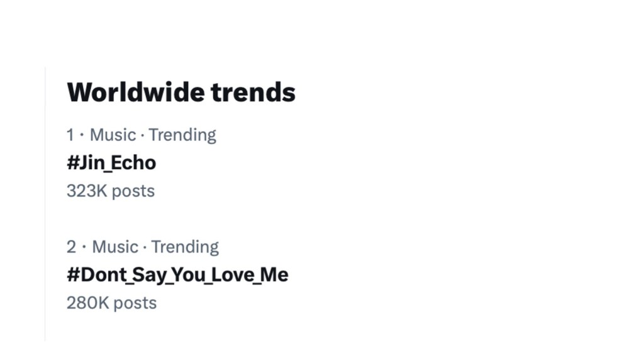Click the rank number 1

pyautogui.click(x=70, y=135)
